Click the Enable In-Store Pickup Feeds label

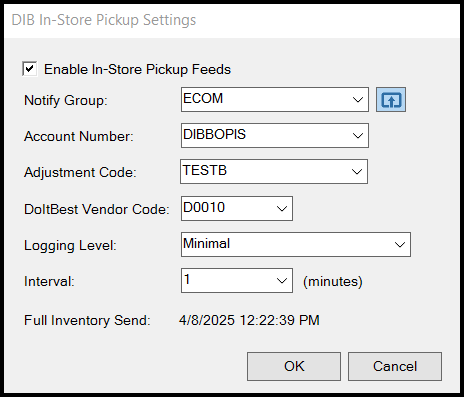pos(137,69)
